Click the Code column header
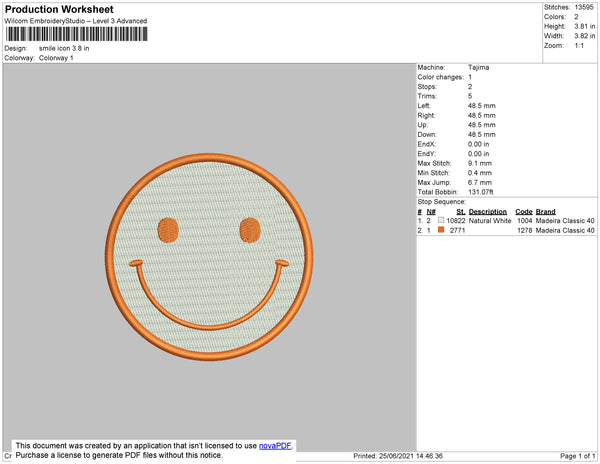600x464 pixels. [x=524, y=212]
